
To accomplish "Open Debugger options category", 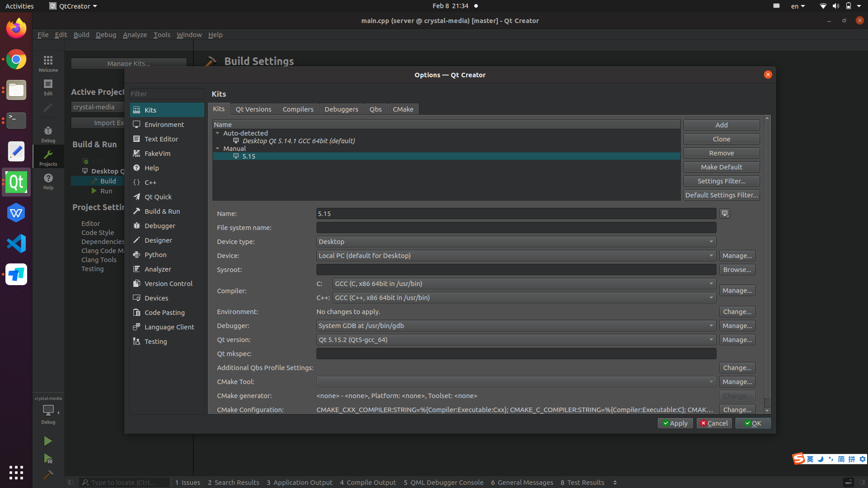I will [x=167, y=226].
